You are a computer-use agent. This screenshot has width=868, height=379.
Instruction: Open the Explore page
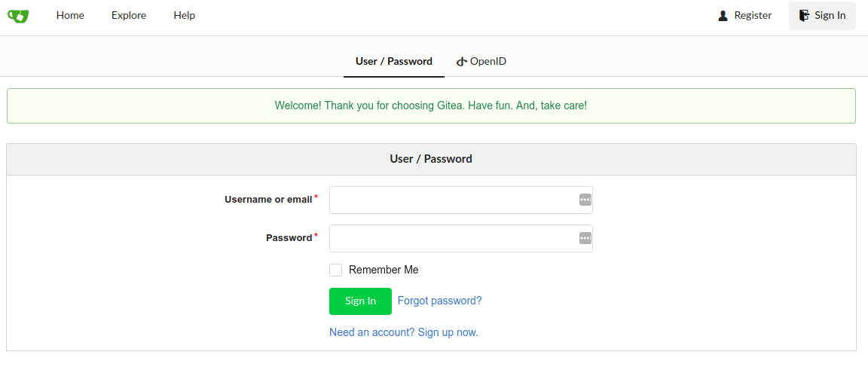pos(129,15)
